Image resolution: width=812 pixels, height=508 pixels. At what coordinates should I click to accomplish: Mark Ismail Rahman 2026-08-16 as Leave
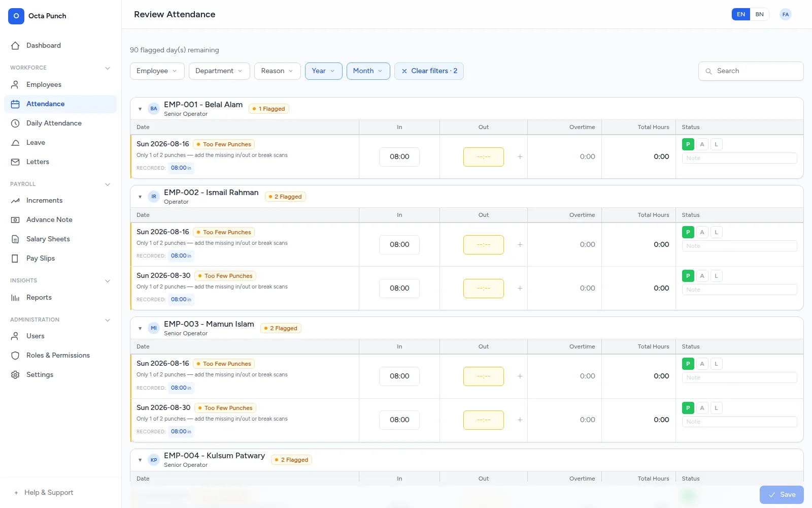coord(716,232)
